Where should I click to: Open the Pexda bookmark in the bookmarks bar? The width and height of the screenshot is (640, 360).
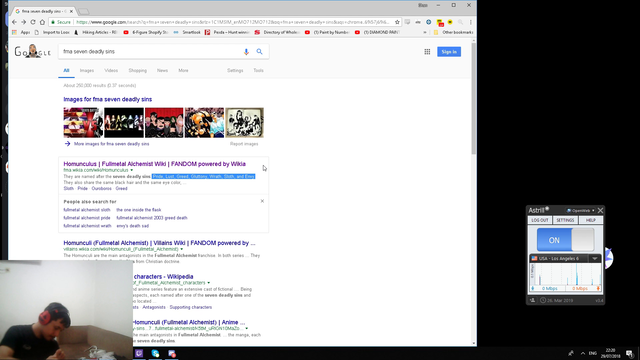pos(227,32)
